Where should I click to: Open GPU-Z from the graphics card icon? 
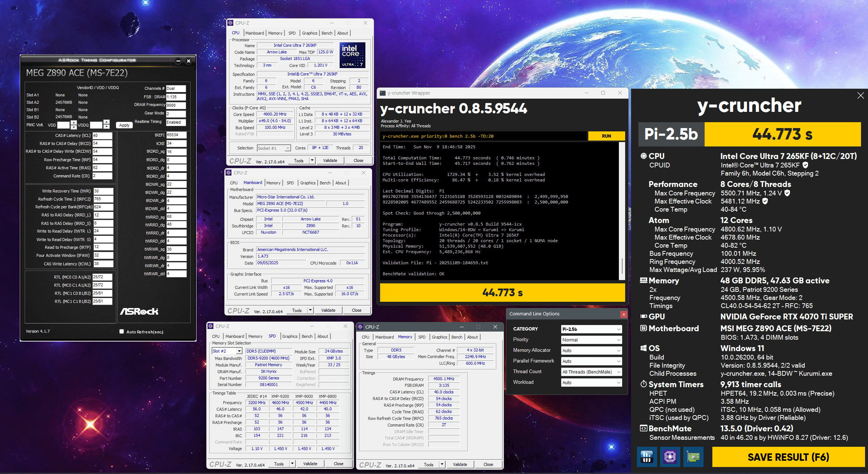pos(693,457)
